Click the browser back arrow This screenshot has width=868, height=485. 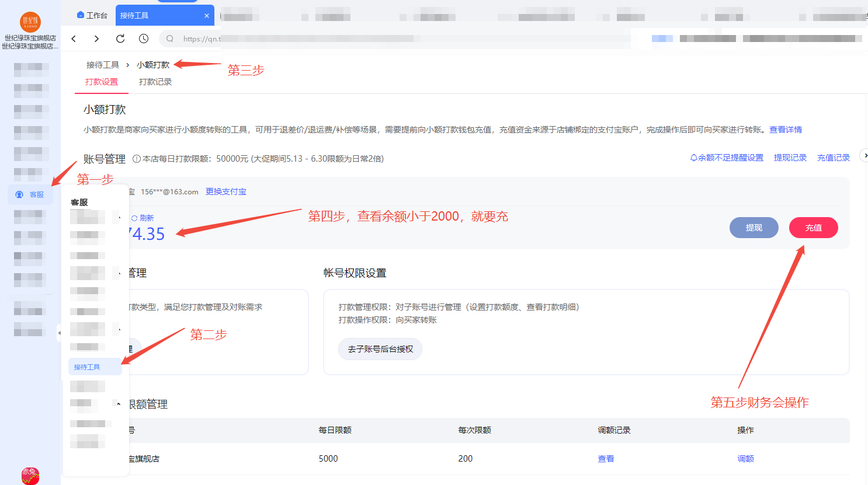(74, 39)
